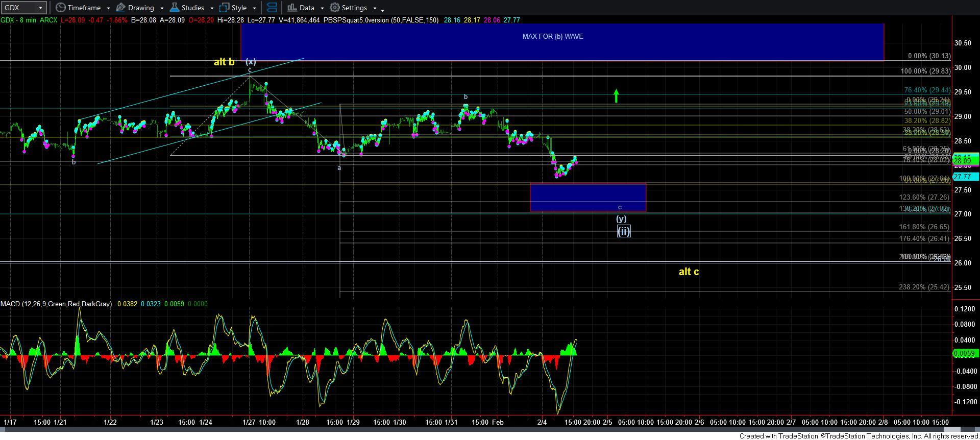Screen dimensions: 980x440
Task: Click the Studies flask icon
Action: tap(174, 8)
